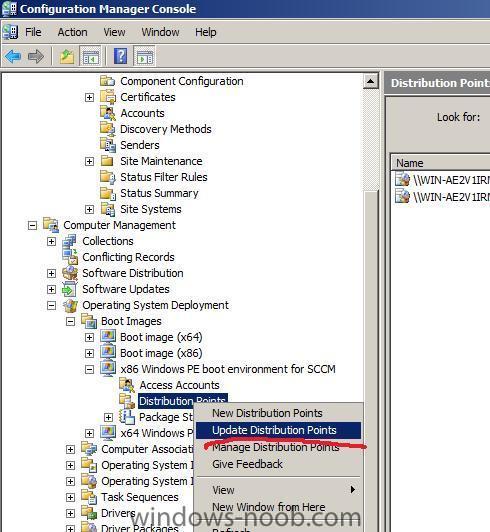Viewport: 490px width, 532px height.
Task: Expand the Boot image (x86) node
Action: [x=89, y=353]
